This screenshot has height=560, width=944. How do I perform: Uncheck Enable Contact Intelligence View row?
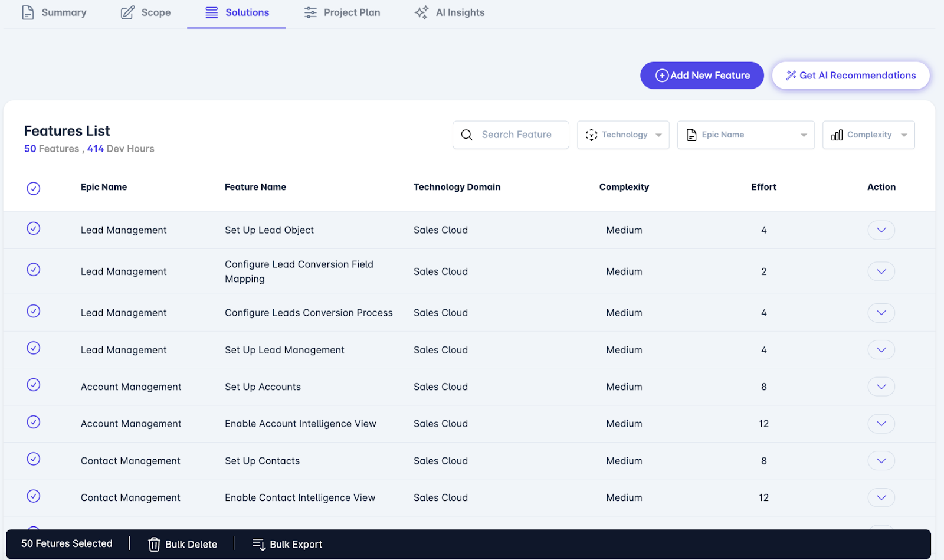(x=34, y=496)
